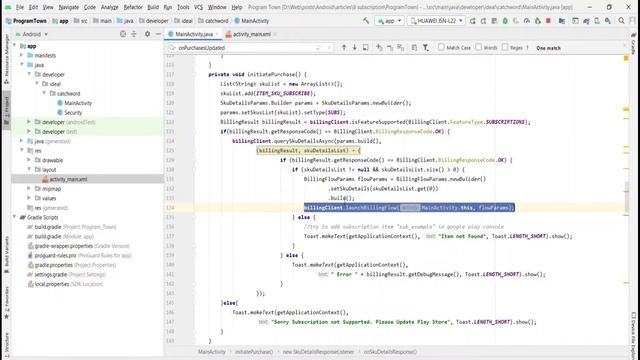Hide the Project panel with minus icon
Screen dimensions: 640x360
[x=158, y=34]
